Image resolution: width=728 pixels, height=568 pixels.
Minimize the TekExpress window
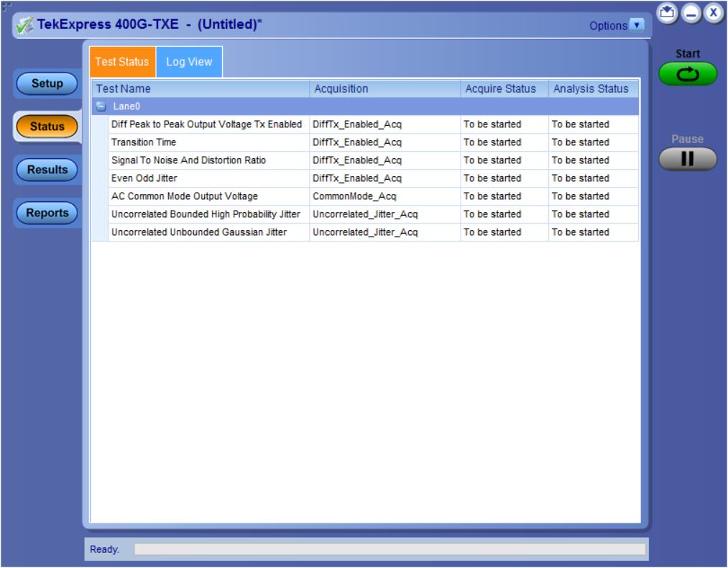[x=688, y=12]
